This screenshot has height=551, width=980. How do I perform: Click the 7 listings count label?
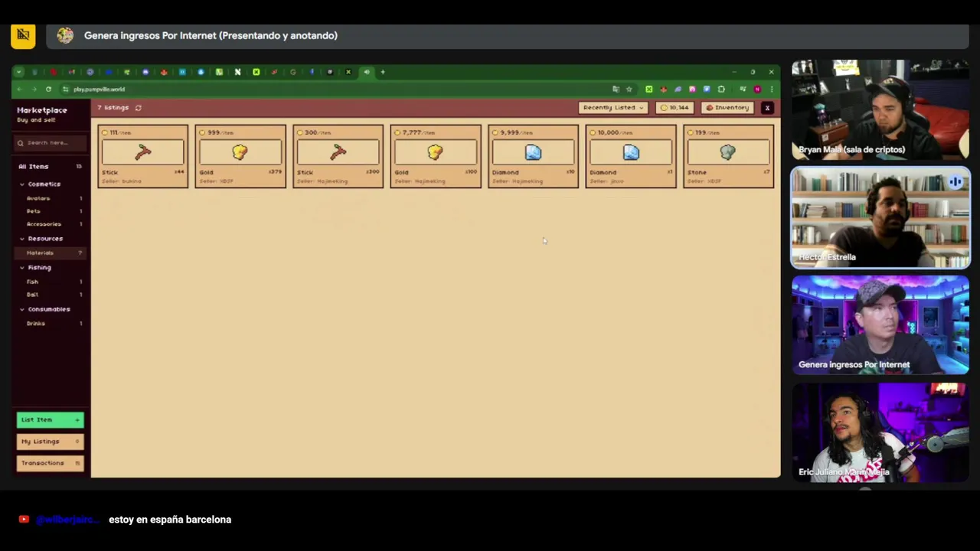coord(113,108)
